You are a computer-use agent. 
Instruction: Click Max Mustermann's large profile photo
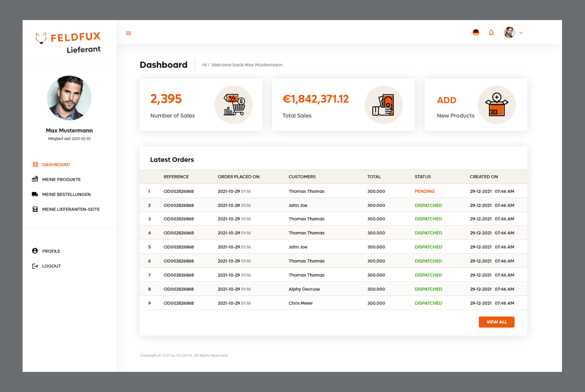[69, 98]
